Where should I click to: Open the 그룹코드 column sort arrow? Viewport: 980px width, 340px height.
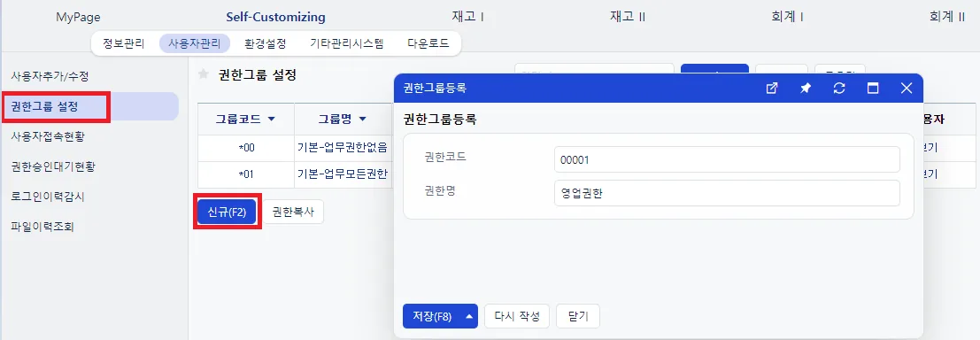pos(271,118)
